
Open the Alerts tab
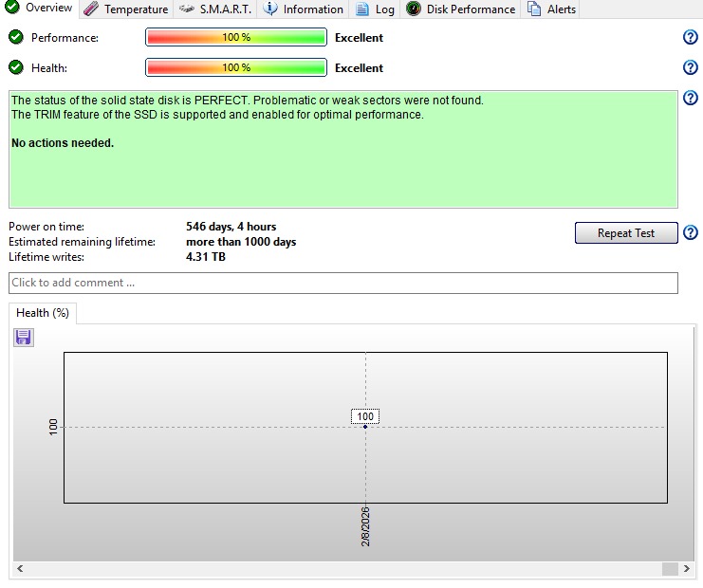click(551, 9)
